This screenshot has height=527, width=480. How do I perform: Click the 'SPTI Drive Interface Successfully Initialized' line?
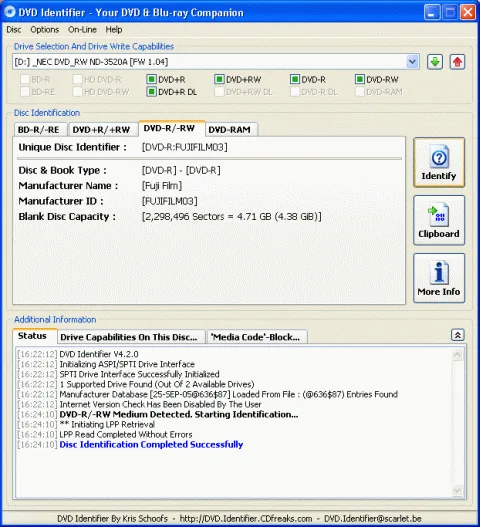tap(139, 374)
